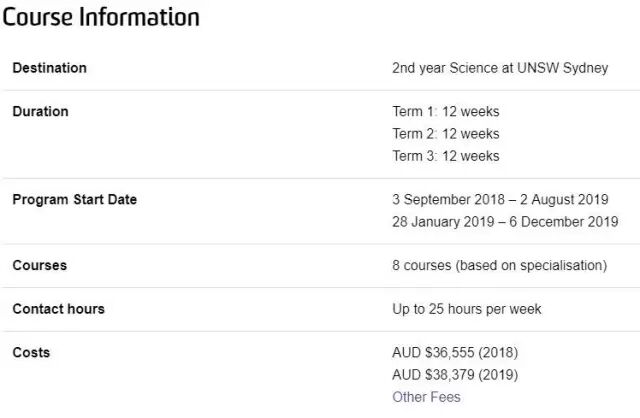Select 'Up to 25 hours per week' text
640x418 pixels.
(466, 309)
